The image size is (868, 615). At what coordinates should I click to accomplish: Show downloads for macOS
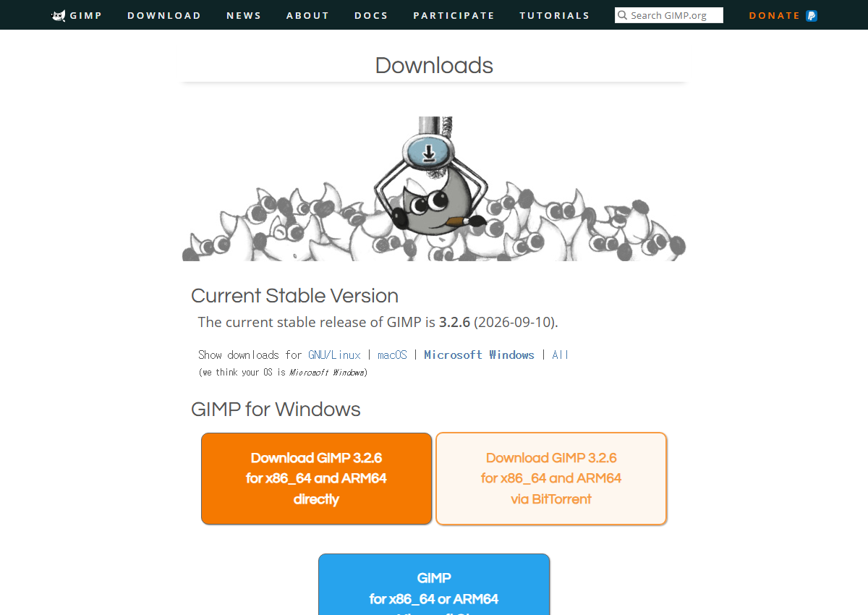(392, 355)
